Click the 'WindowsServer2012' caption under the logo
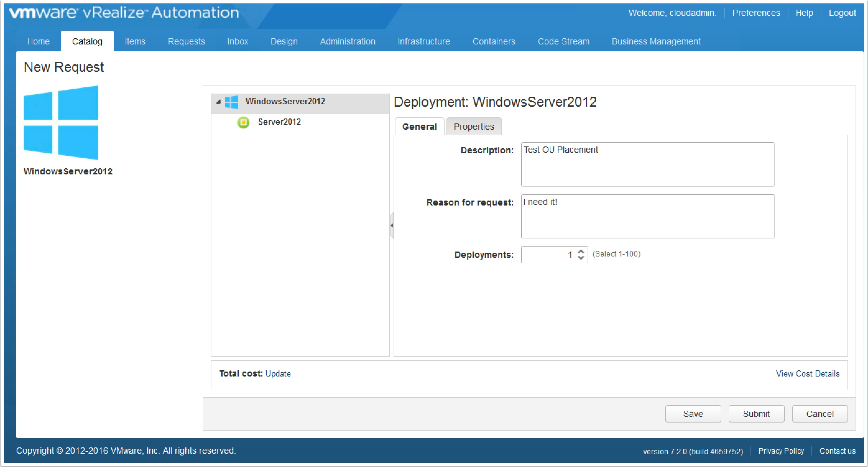Viewport: 868px width, 467px height. [68, 172]
